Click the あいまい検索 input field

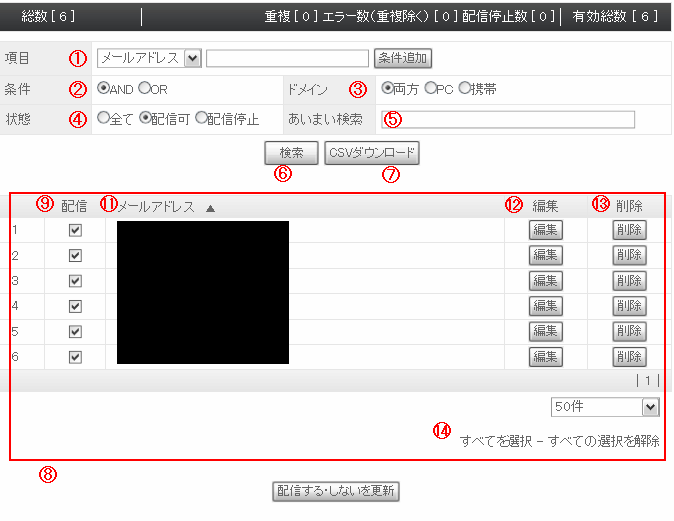pos(508,120)
